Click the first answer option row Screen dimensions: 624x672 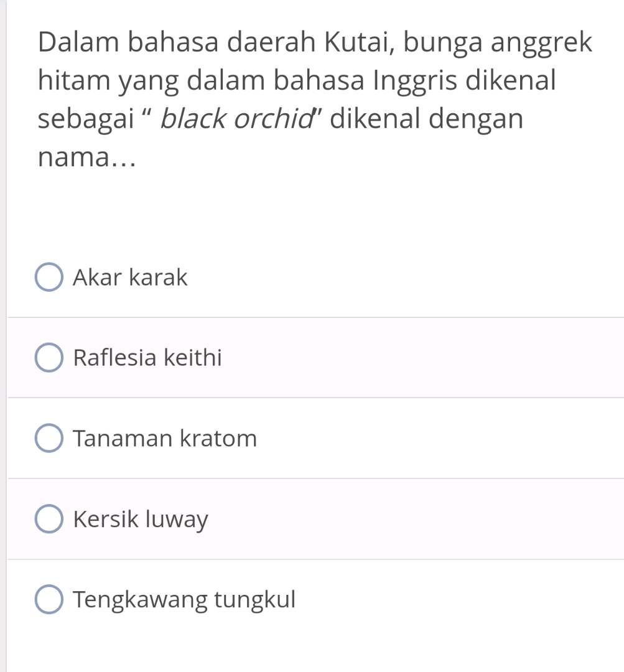point(249,277)
